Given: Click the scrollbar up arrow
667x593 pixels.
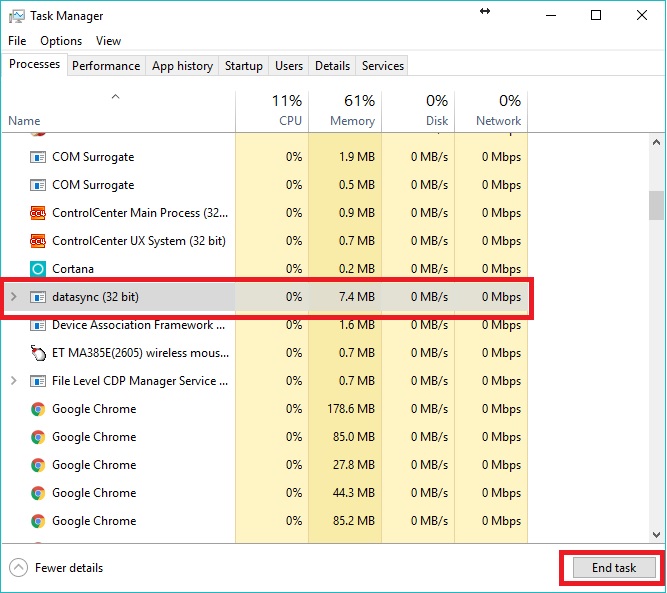Looking at the screenshot, I should (x=656, y=143).
